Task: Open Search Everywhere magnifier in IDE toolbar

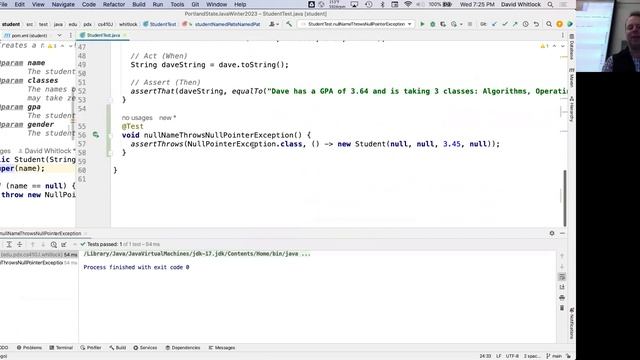Action: coord(549,24)
